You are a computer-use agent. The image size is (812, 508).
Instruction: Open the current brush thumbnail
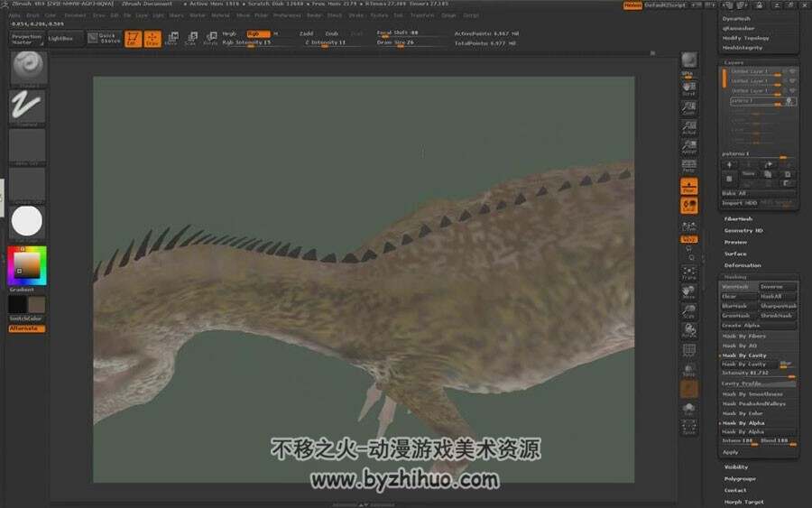click(x=28, y=69)
